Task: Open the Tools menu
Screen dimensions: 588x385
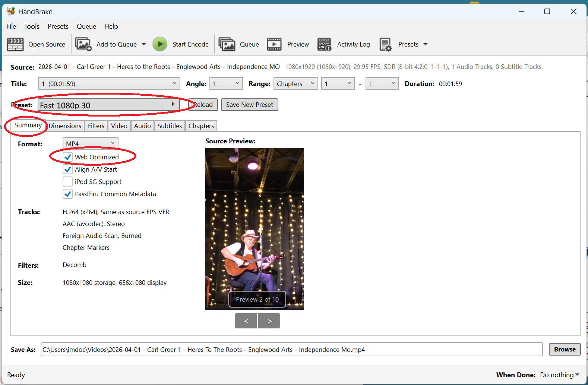Action: pos(32,26)
